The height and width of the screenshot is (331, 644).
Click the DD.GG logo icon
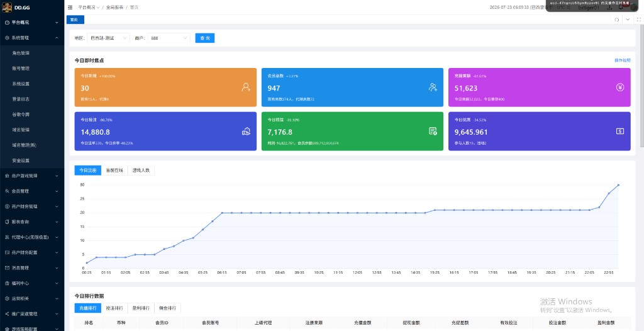7,8
